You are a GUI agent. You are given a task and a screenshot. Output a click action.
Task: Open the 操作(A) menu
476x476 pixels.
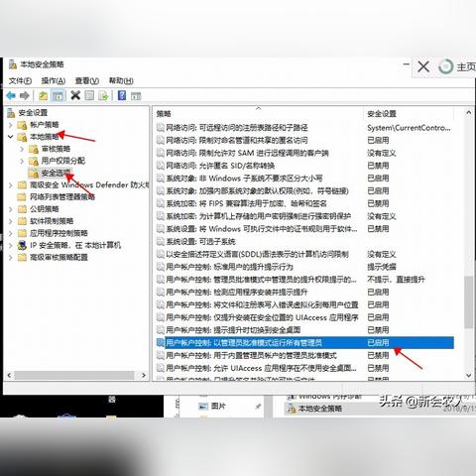[x=53, y=80]
